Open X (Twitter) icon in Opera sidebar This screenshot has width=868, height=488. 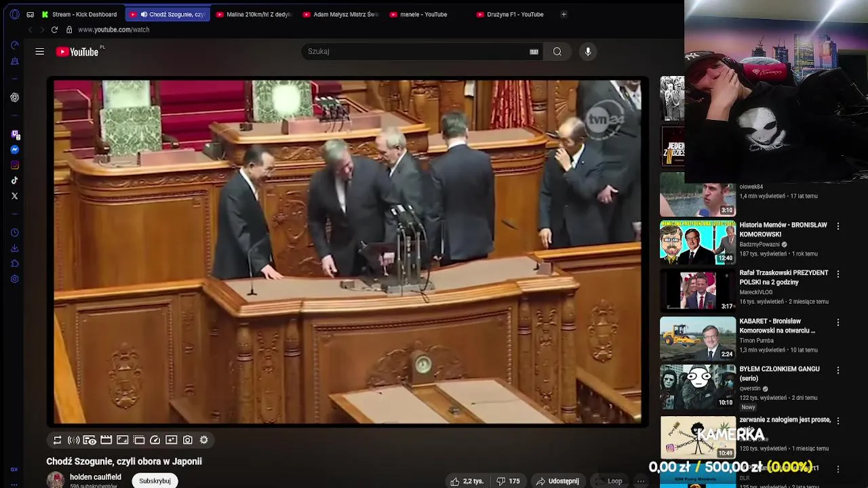pos(14,196)
